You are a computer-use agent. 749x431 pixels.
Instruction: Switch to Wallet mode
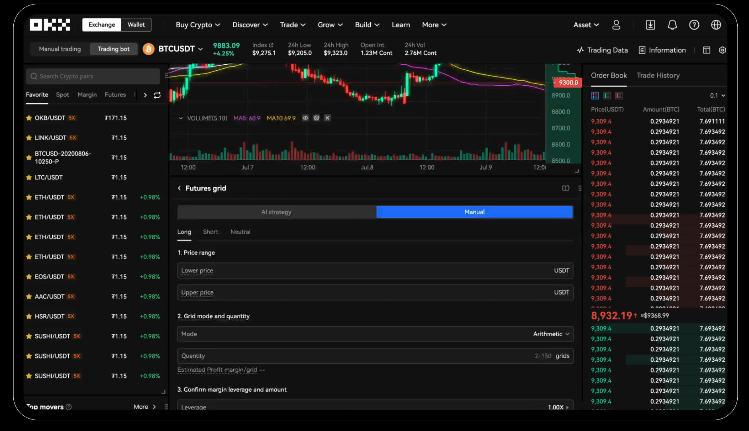[x=136, y=25]
